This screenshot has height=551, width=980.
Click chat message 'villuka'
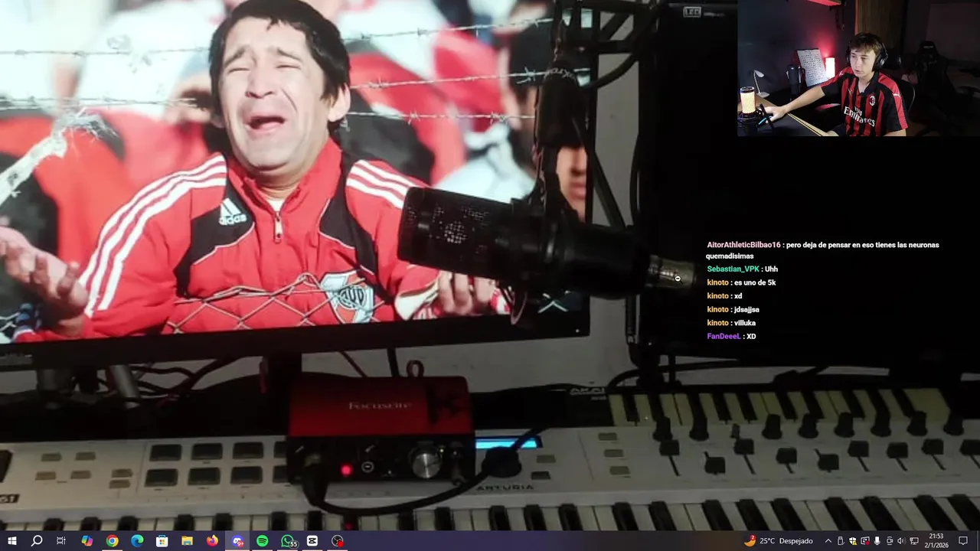[745, 323]
